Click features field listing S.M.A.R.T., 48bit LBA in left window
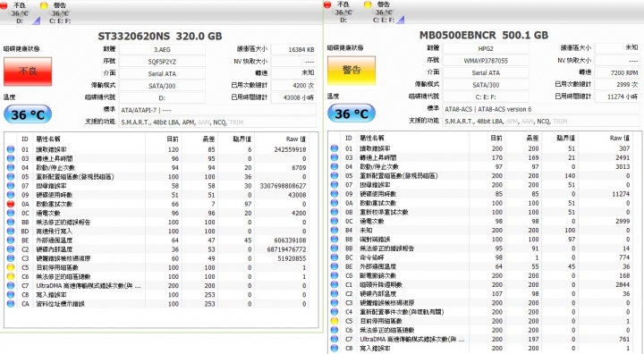Viewport: 644px width, 354px height. pyautogui.click(x=217, y=122)
